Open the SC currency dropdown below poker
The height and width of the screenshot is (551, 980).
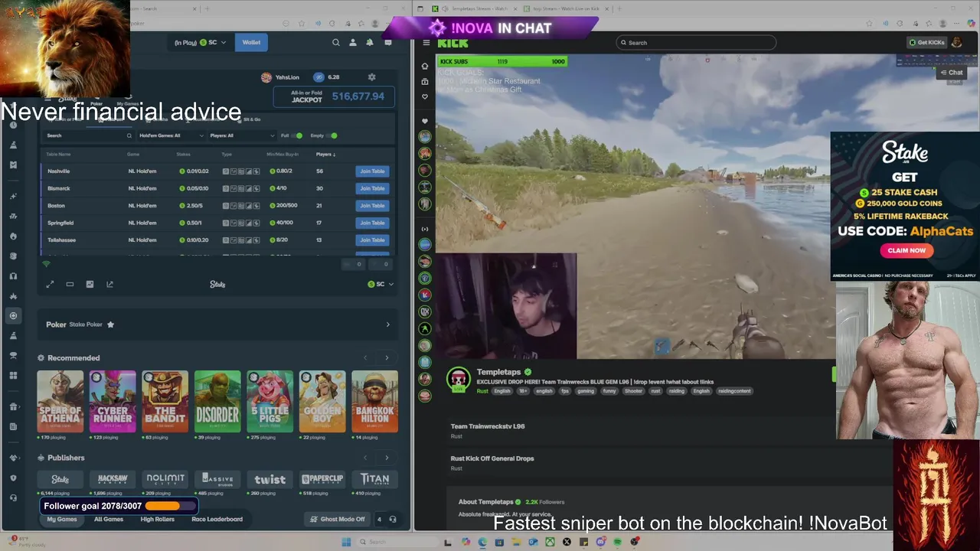381,284
